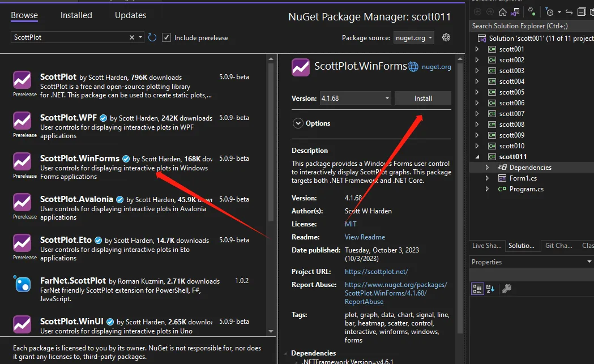Open the MIT license link

pyautogui.click(x=351, y=224)
